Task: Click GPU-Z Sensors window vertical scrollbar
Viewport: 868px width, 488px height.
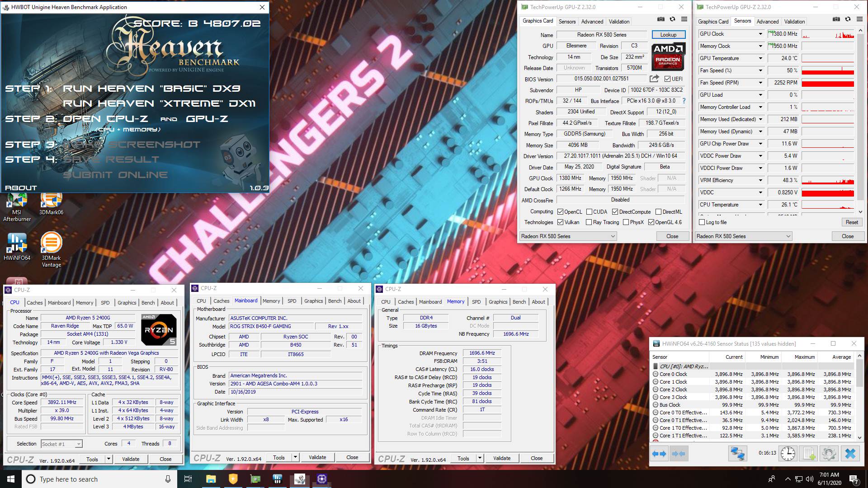Action: pos(860,122)
